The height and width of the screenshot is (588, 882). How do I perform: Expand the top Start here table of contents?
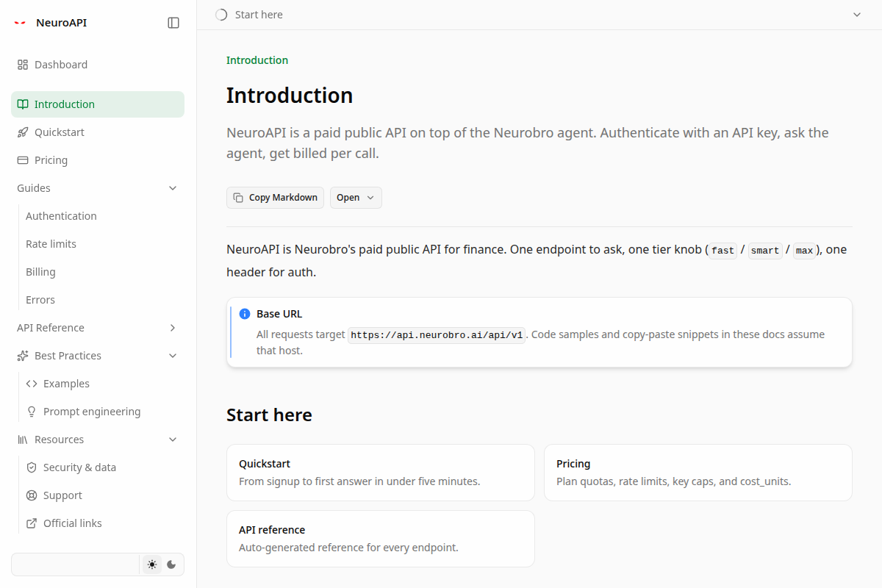click(x=856, y=15)
